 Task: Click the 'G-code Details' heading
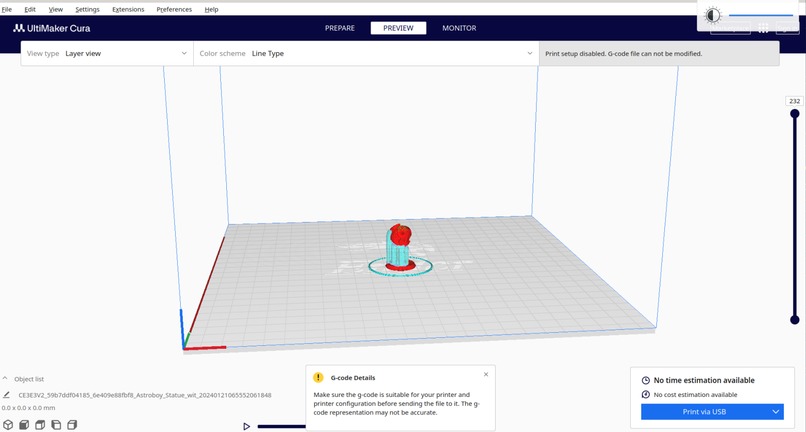(x=353, y=377)
